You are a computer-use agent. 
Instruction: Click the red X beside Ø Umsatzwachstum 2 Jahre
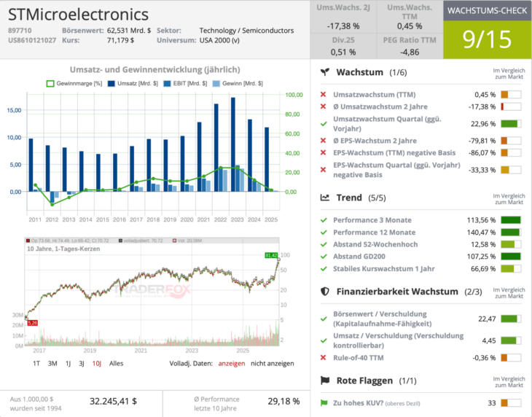[x=323, y=106]
